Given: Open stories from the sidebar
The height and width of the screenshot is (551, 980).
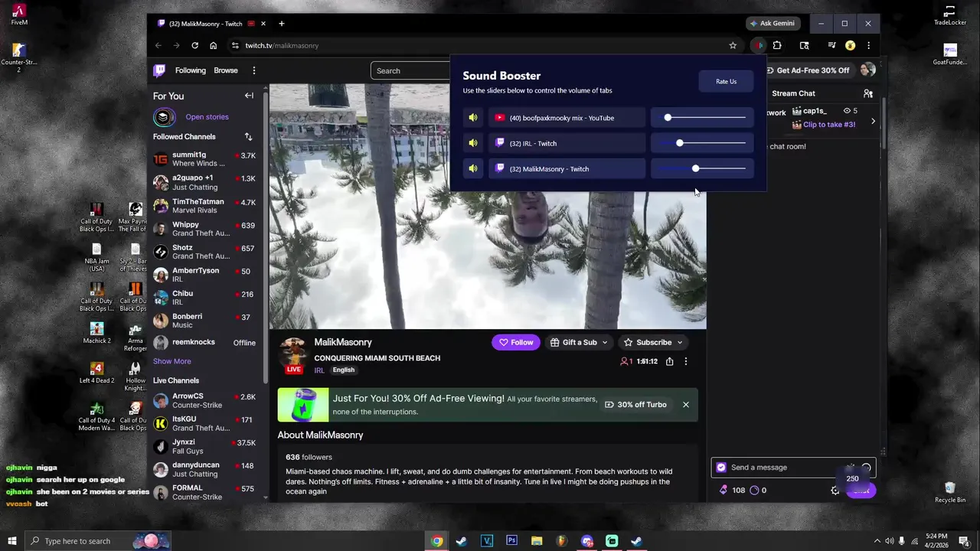Looking at the screenshot, I should pyautogui.click(x=207, y=117).
